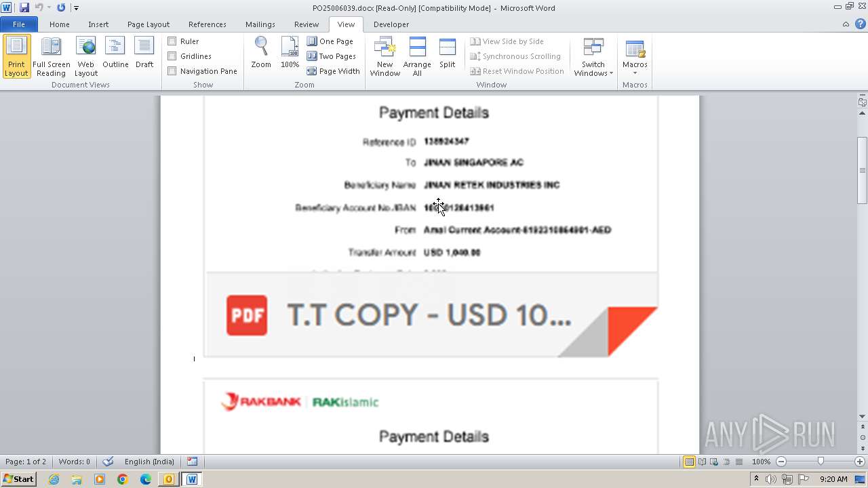Open the Zoom dialog magnifier
This screenshot has width=868, height=488.
point(261,53)
